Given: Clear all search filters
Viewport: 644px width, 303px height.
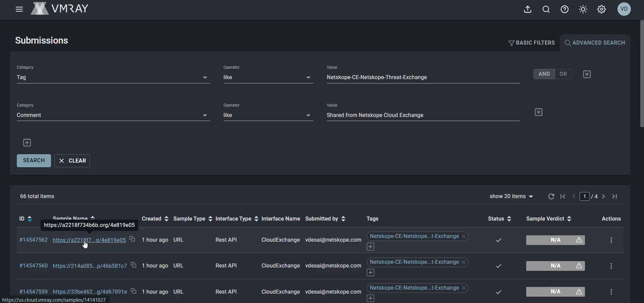Looking at the screenshot, I should 72,161.
